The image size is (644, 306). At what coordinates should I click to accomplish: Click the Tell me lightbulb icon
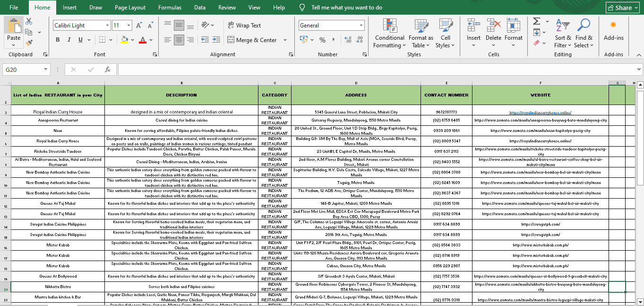pyautogui.click(x=302, y=8)
